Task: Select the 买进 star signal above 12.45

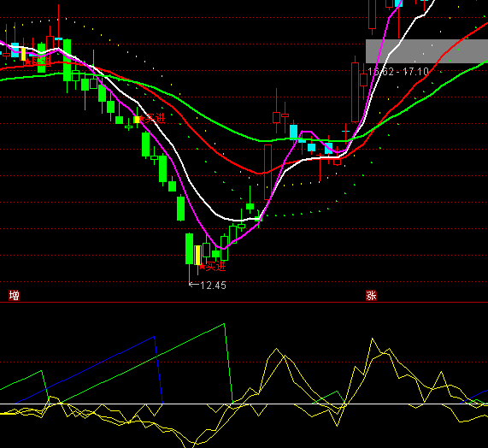Action: click(x=212, y=267)
